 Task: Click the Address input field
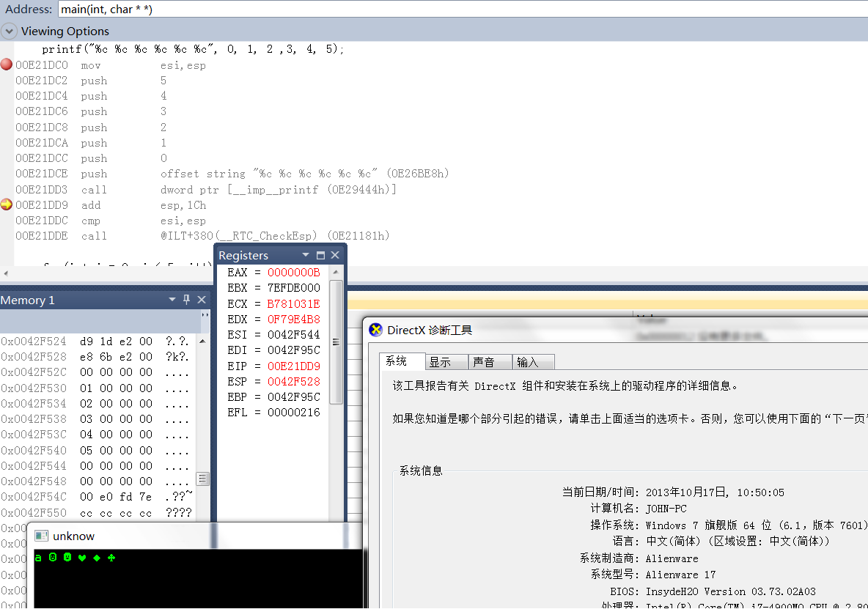(x=463, y=10)
